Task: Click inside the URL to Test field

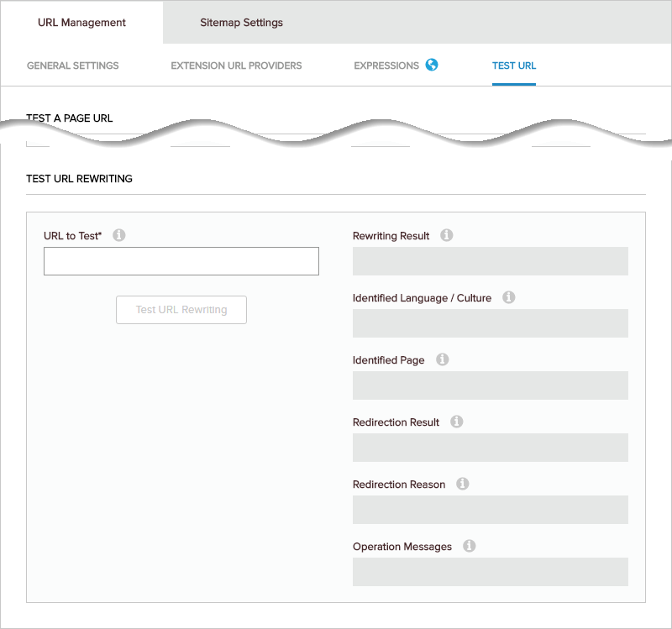Action: pos(181,260)
